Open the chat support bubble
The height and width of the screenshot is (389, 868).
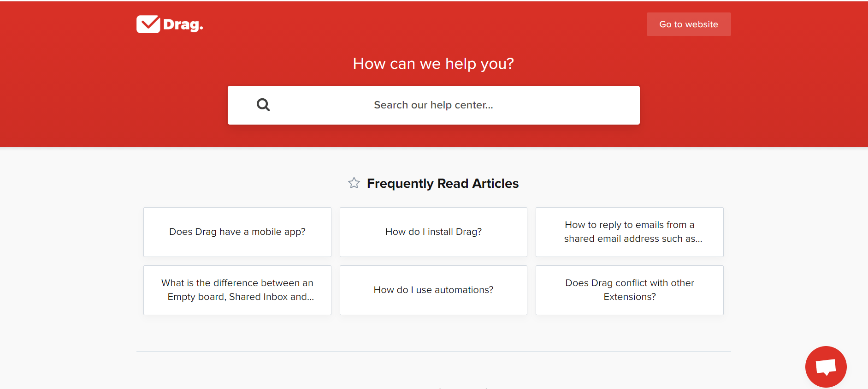pos(826,367)
